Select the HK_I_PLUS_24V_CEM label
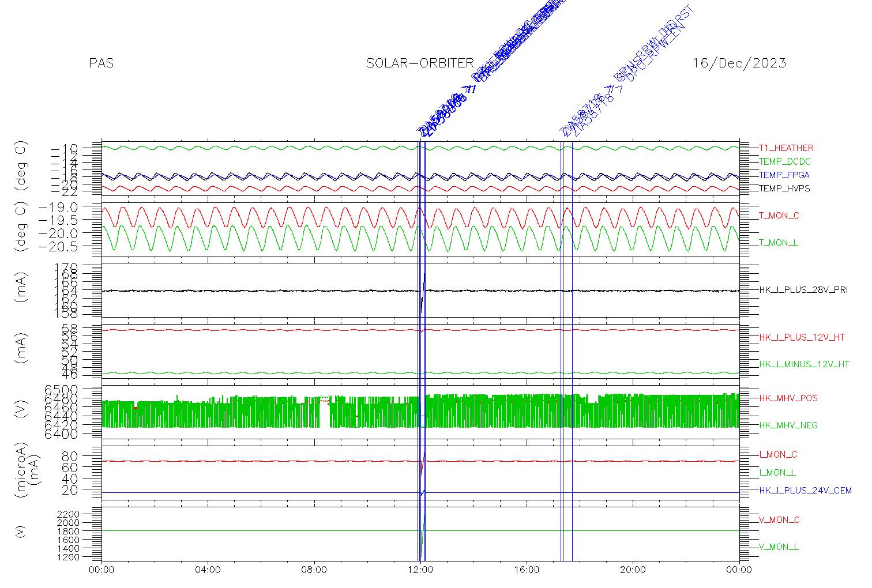This screenshot has width=872, height=588. [x=805, y=491]
